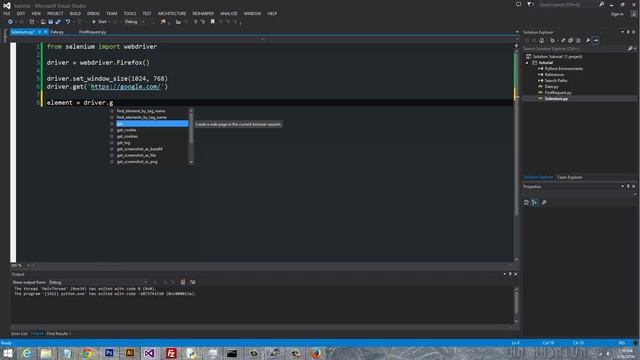
Task: Switch to the Team Explorer tab
Action: pyautogui.click(x=569, y=177)
